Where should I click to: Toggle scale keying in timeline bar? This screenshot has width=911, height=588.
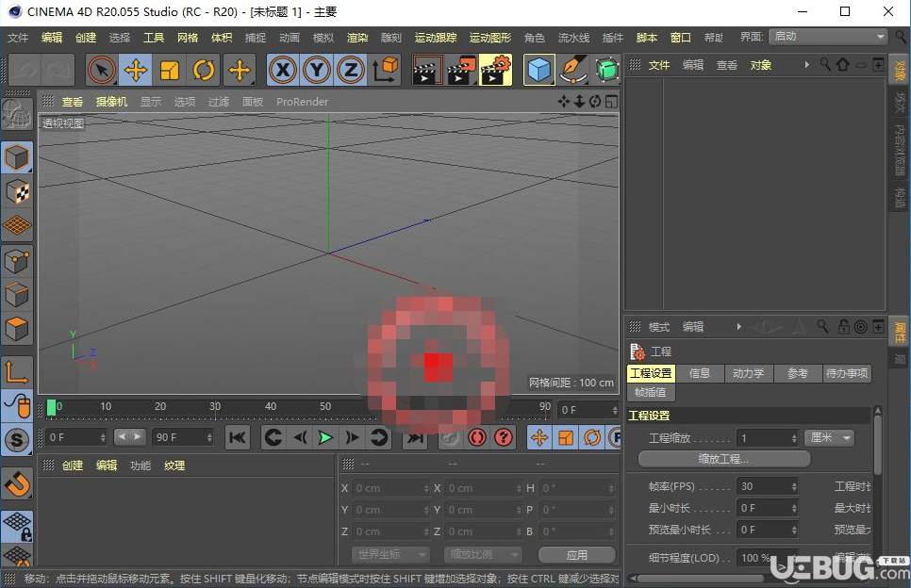(566, 437)
